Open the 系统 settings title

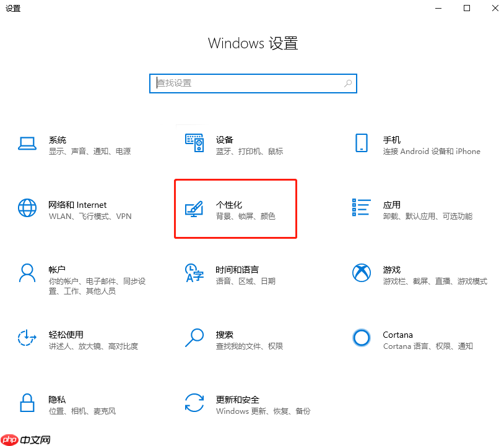click(57, 140)
